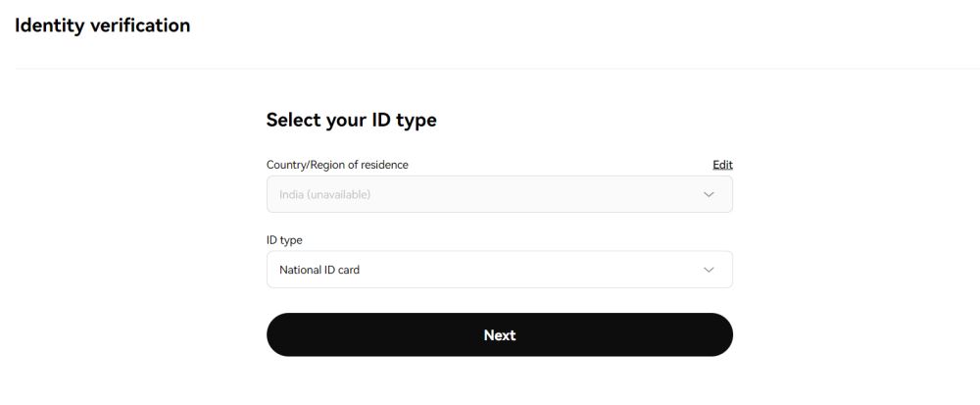This screenshot has width=980, height=405.
Task: Click the 'India (unavailable)' value
Action: click(324, 195)
